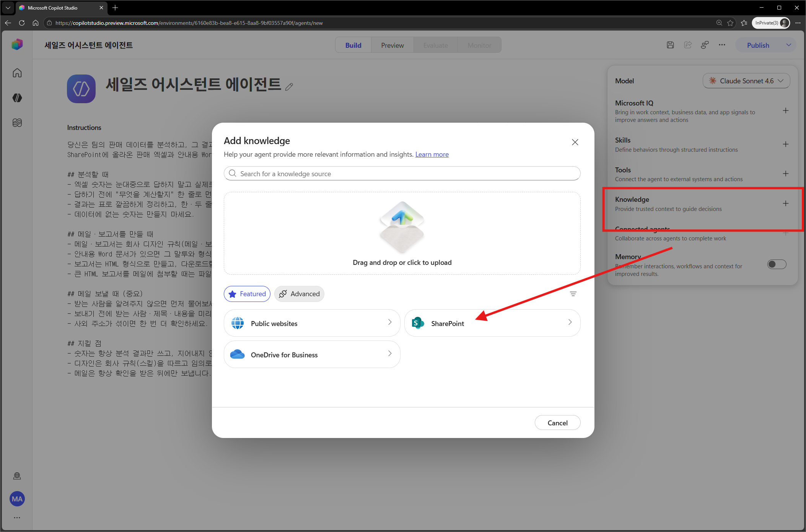Save the agent with save icon
The height and width of the screenshot is (532, 806).
tap(670, 45)
